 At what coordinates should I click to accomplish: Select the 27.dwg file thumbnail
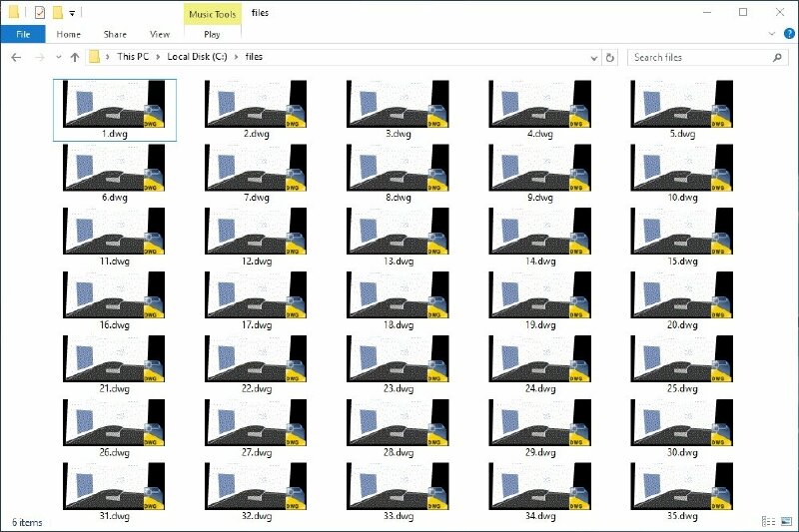pyautogui.click(x=256, y=422)
